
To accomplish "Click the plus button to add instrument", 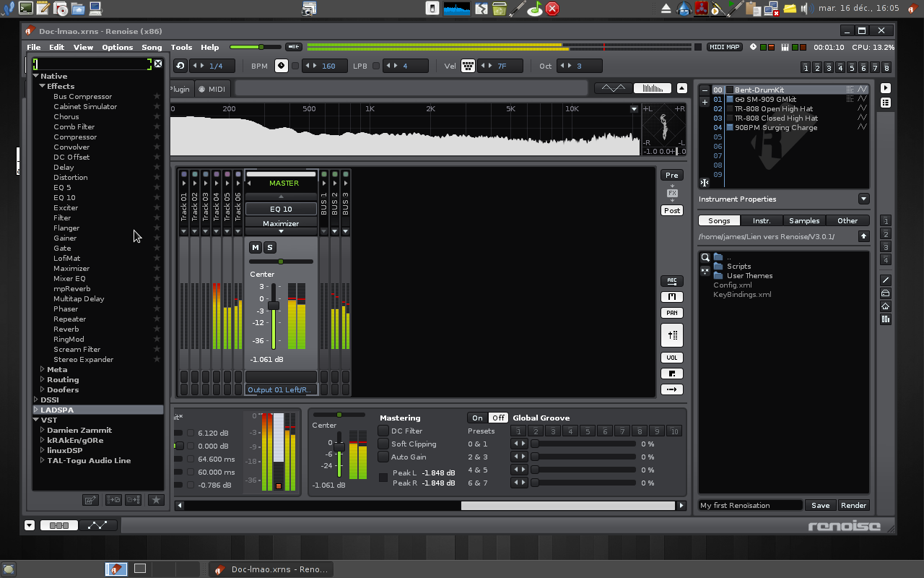I will (x=705, y=102).
